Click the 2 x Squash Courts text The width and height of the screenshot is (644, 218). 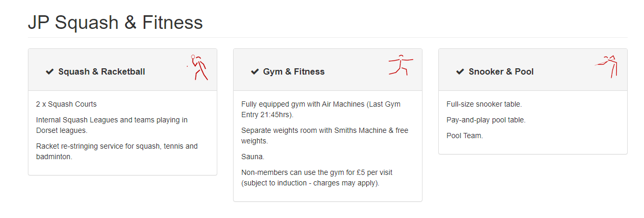[x=66, y=104]
